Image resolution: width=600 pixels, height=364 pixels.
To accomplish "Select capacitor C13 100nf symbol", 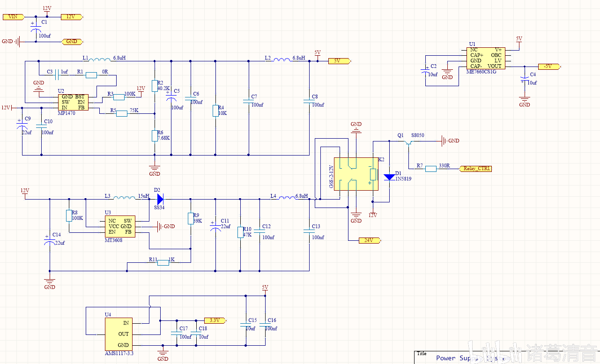I will pyautogui.click(x=309, y=230).
